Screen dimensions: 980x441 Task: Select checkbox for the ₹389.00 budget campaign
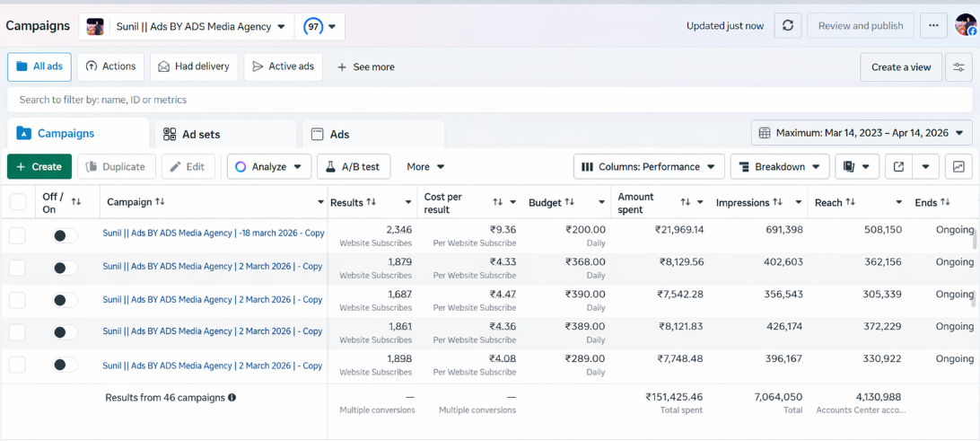pyautogui.click(x=18, y=332)
